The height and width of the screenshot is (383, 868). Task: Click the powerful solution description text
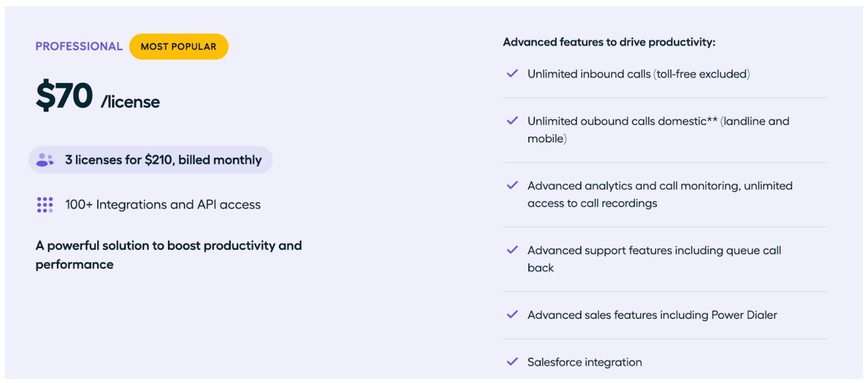click(169, 255)
